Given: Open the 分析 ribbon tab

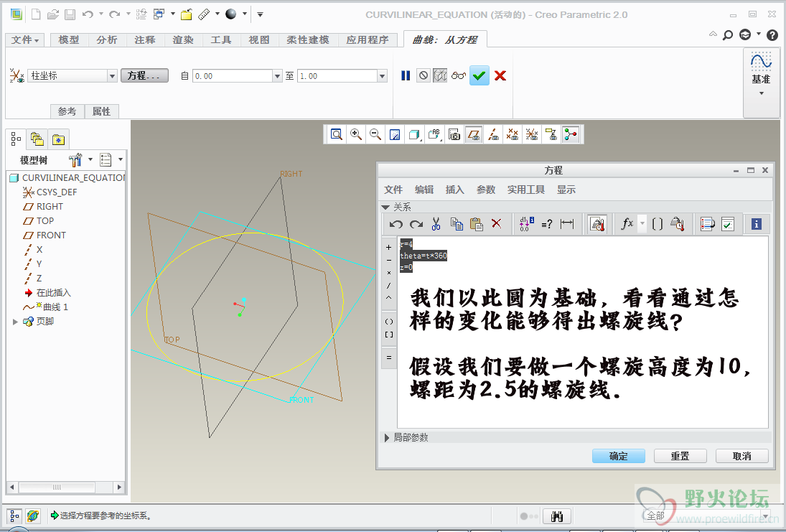Looking at the screenshot, I should tap(107, 40).
